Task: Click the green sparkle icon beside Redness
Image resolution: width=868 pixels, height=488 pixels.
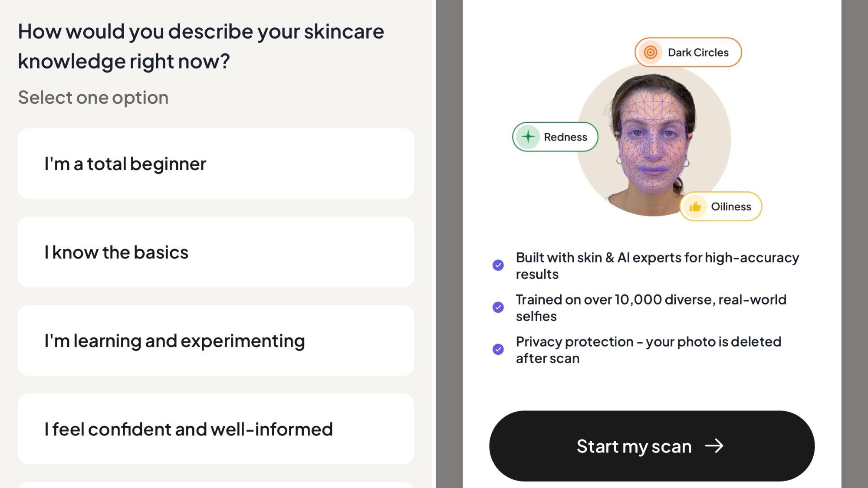Action: (528, 137)
